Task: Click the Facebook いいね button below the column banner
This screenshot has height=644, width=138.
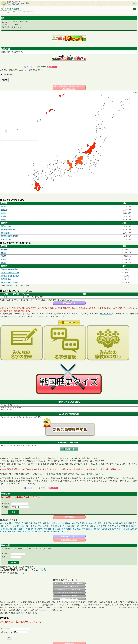Action: coord(28,67)
